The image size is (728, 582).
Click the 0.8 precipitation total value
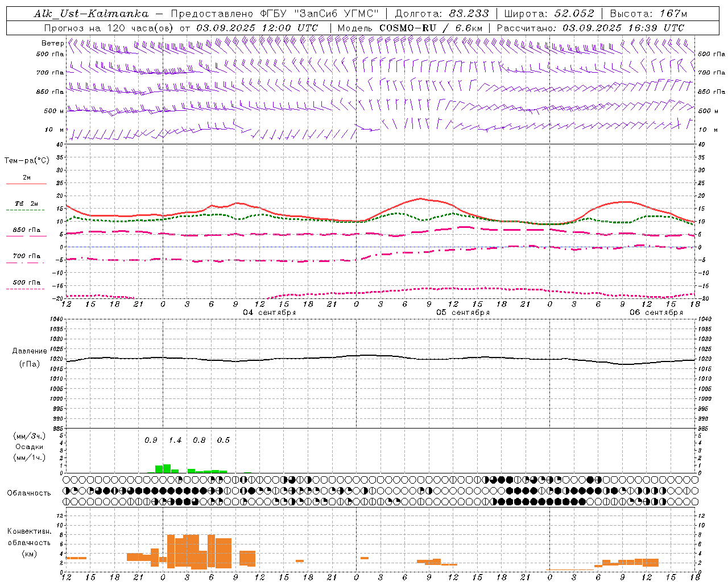[x=199, y=440]
